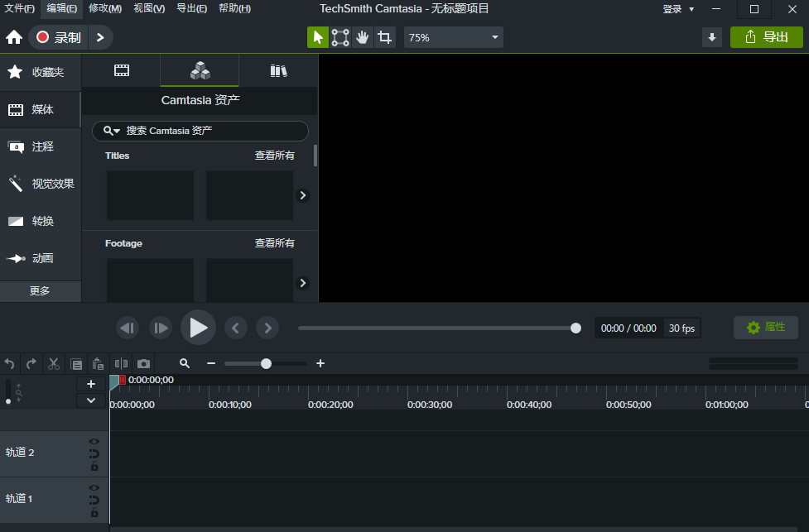Screen dimensions: 809x532
Task: Click 查看所有 for Footage
Action: pos(274,242)
